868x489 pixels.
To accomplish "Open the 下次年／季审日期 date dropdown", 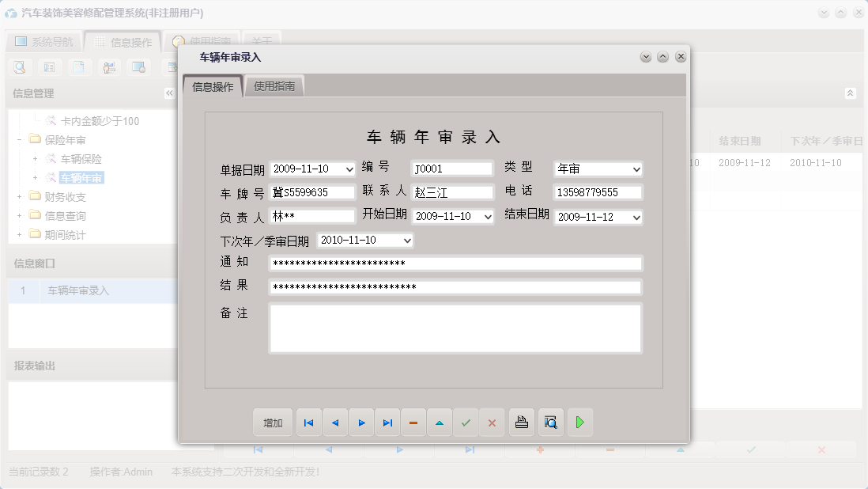I will [406, 240].
